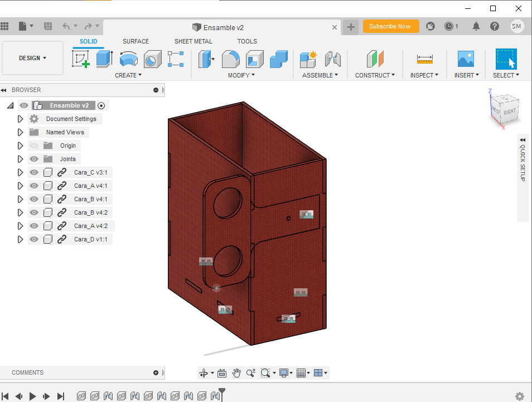Image resolution: width=532 pixels, height=402 pixels.
Task: Open a new design tab with plus
Action: tap(351, 27)
